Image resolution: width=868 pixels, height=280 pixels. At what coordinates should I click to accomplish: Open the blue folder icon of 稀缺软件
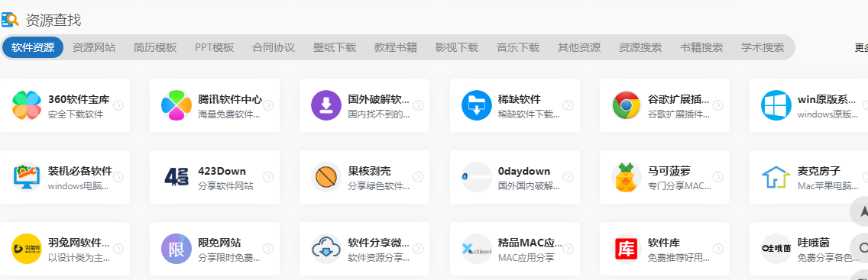477,105
